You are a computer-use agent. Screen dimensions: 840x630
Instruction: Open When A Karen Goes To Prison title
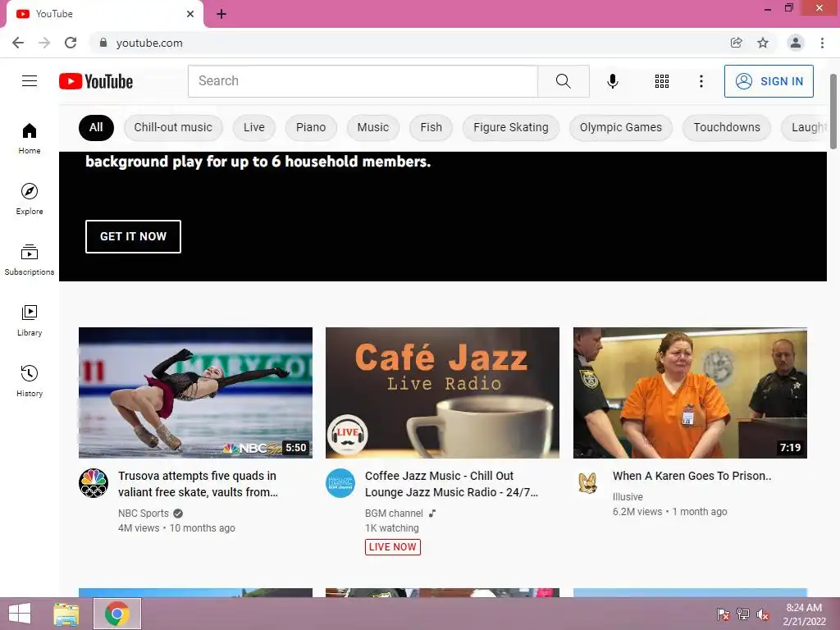tap(692, 476)
